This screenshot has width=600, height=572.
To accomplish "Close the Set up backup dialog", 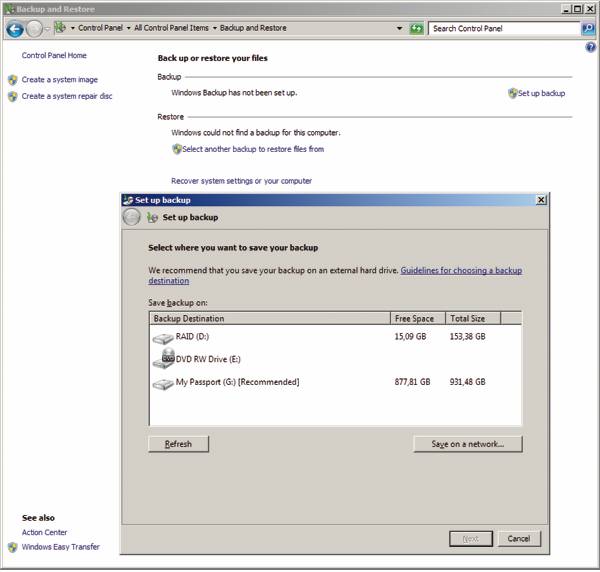I will tap(541, 200).
